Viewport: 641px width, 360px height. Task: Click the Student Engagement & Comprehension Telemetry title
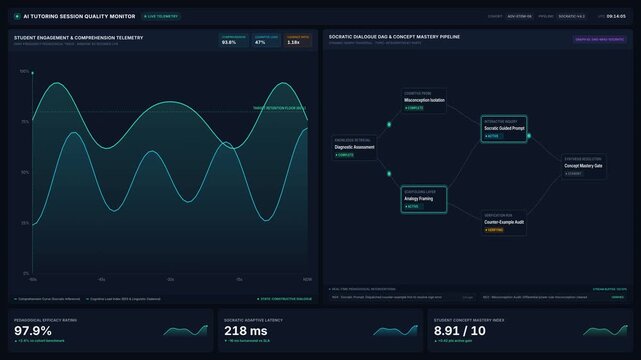[78, 38]
